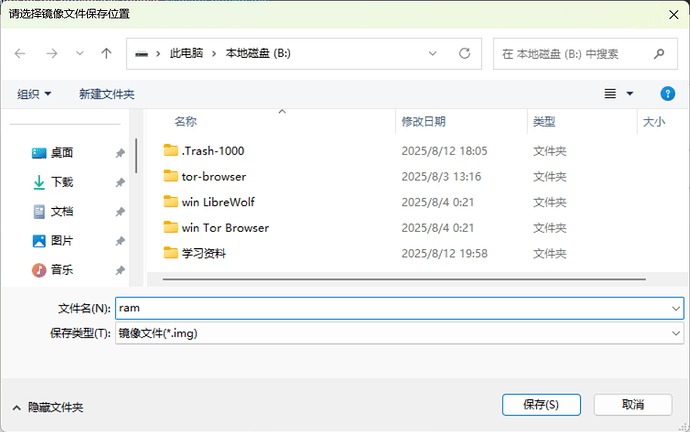Sort by the 大小 column header
Screen dimensions: 690x432
tap(654, 121)
